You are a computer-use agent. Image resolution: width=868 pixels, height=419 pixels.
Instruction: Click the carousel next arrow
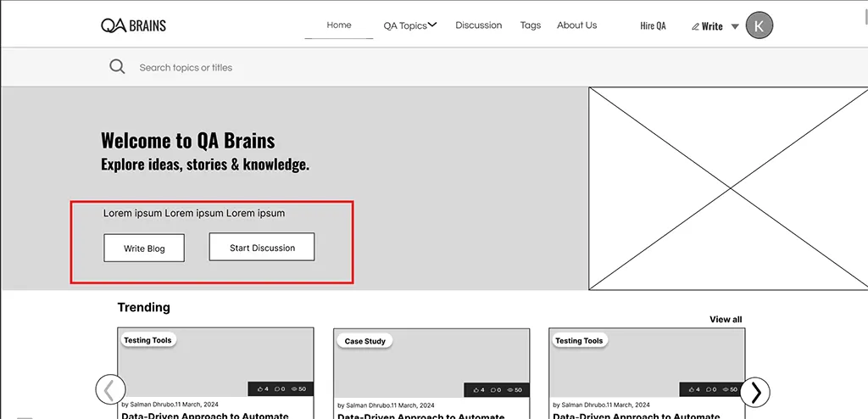[x=755, y=393]
